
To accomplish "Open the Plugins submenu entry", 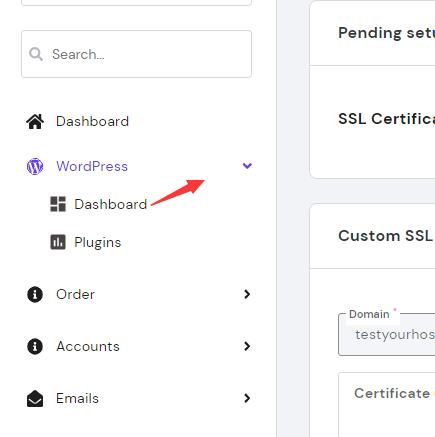I will click(x=97, y=243).
